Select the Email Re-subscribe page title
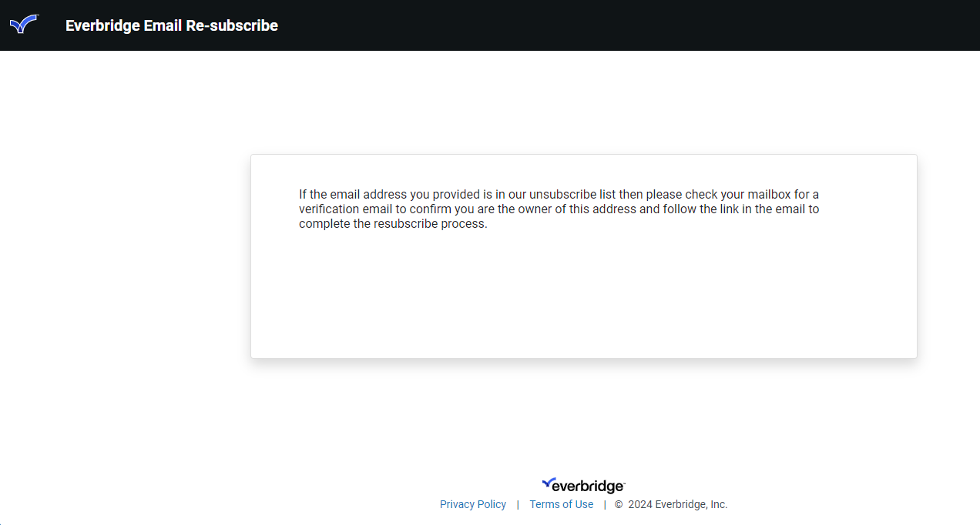The height and width of the screenshot is (525, 980). pyautogui.click(x=171, y=25)
